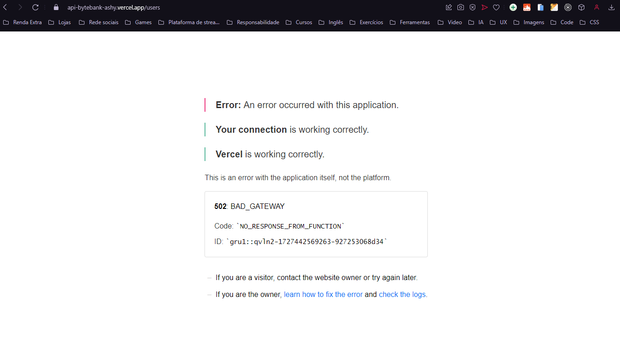Open the Games bookmarks folder

[x=138, y=22]
